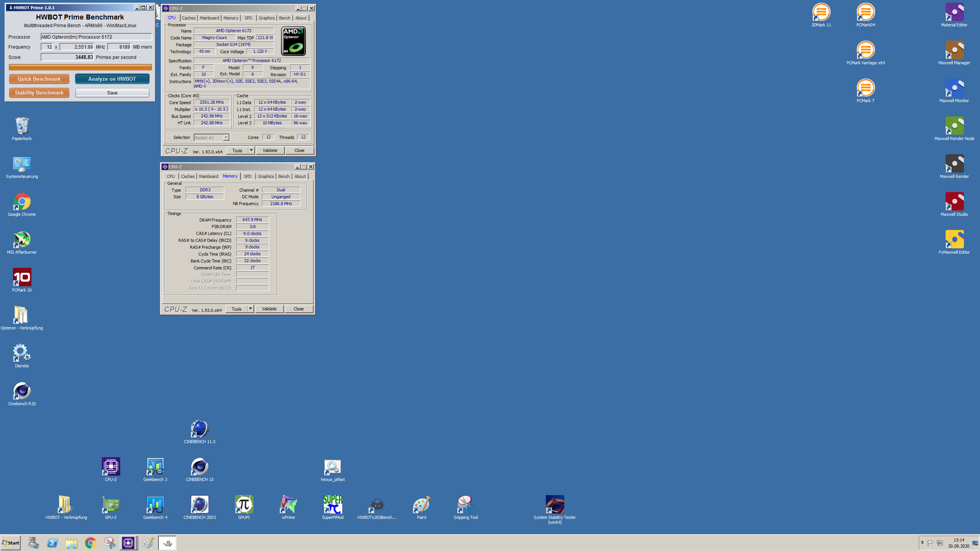Open wPrime shortcut
This screenshot has height=551, width=980.
pos(288,507)
